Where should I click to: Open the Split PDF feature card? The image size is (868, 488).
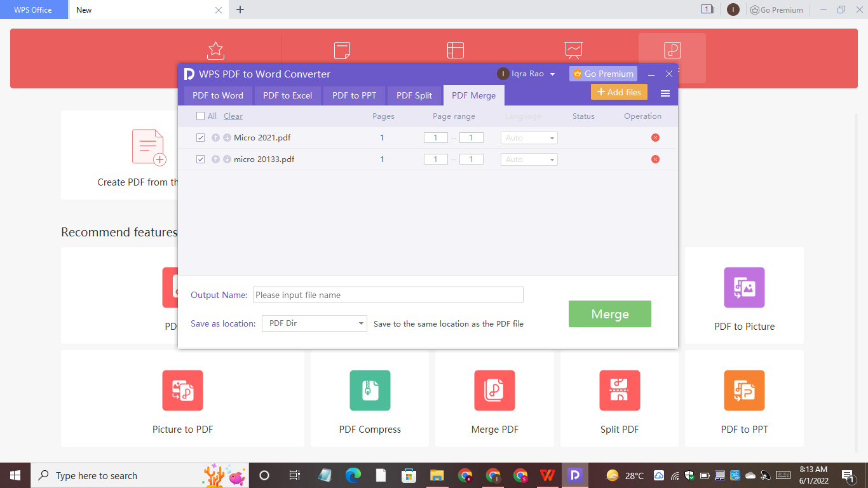(x=620, y=398)
